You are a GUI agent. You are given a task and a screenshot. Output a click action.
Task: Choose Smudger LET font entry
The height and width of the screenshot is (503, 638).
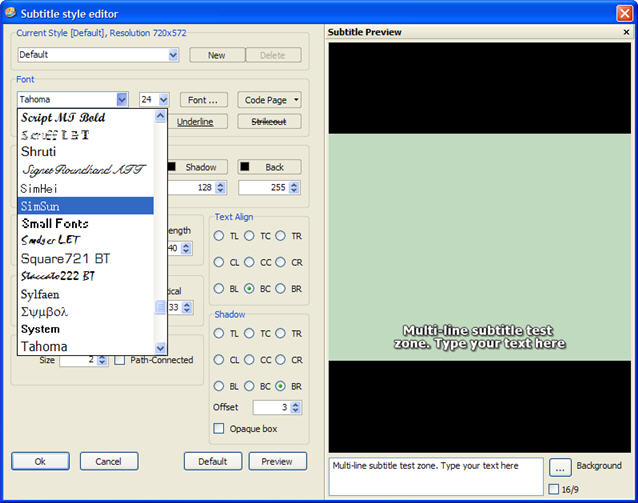(86, 241)
